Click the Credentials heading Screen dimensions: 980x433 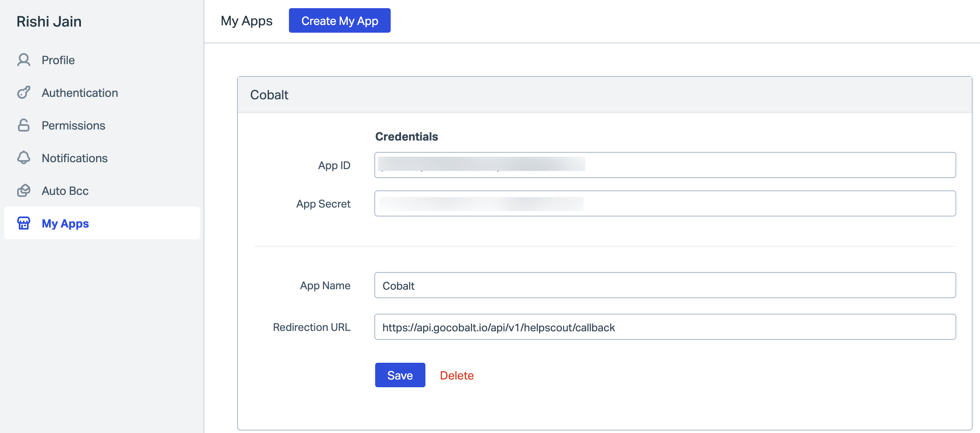[x=407, y=136]
